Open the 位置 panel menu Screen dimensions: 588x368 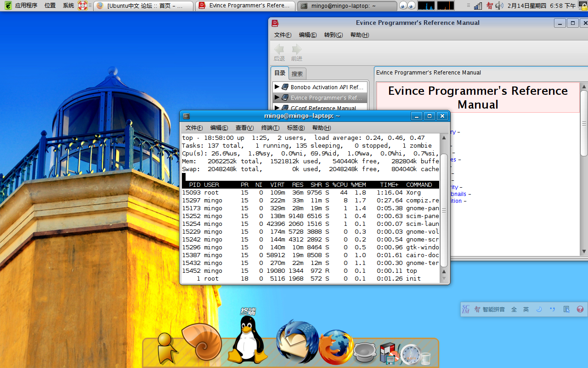tap(50, 6)
